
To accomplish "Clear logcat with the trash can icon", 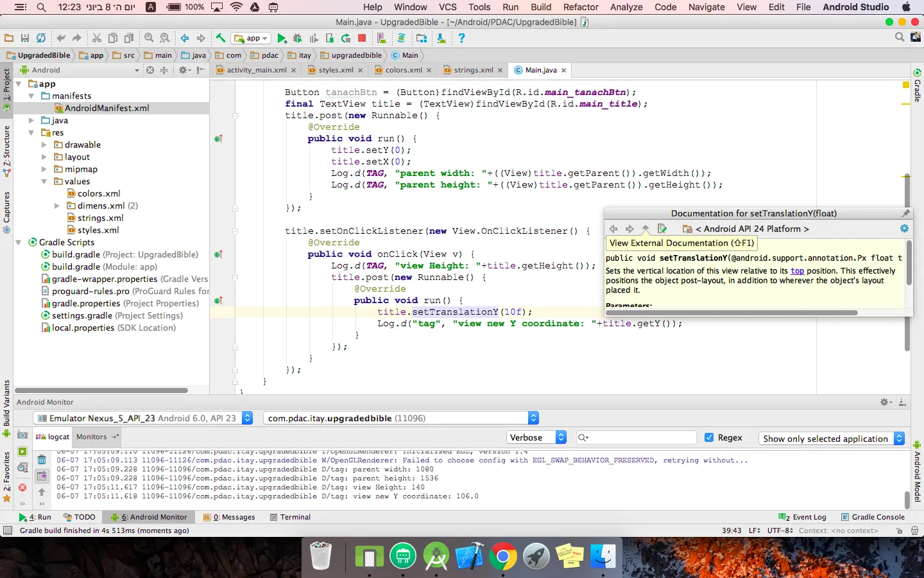I will tap(42, 460).
